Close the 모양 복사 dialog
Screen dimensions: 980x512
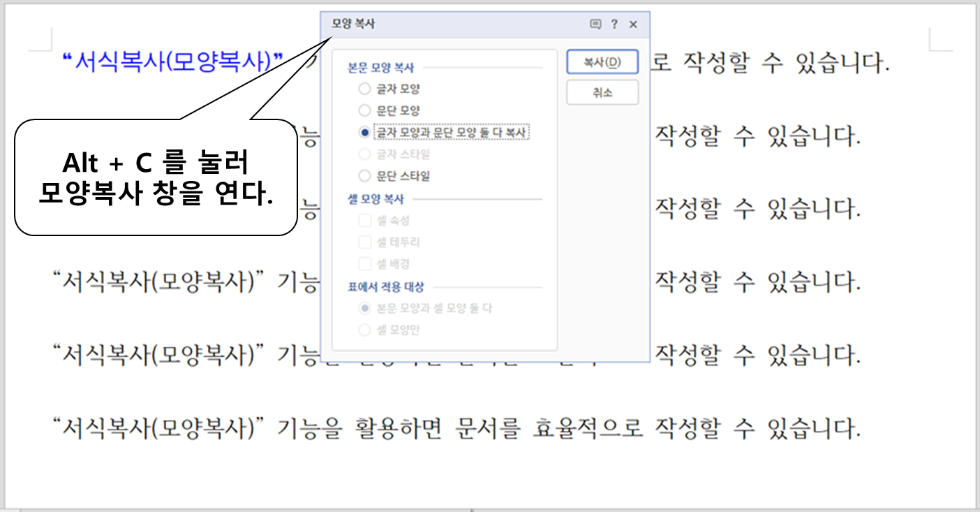[633, 24]
